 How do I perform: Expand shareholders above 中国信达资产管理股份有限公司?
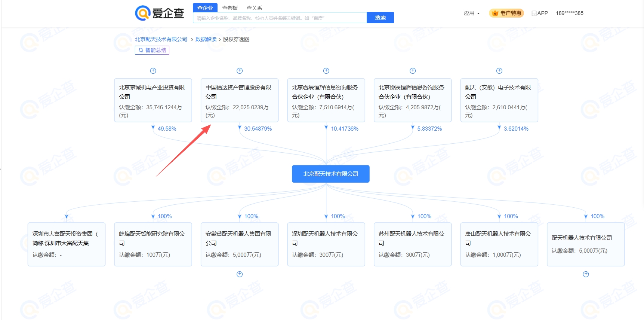click(240, 71)
